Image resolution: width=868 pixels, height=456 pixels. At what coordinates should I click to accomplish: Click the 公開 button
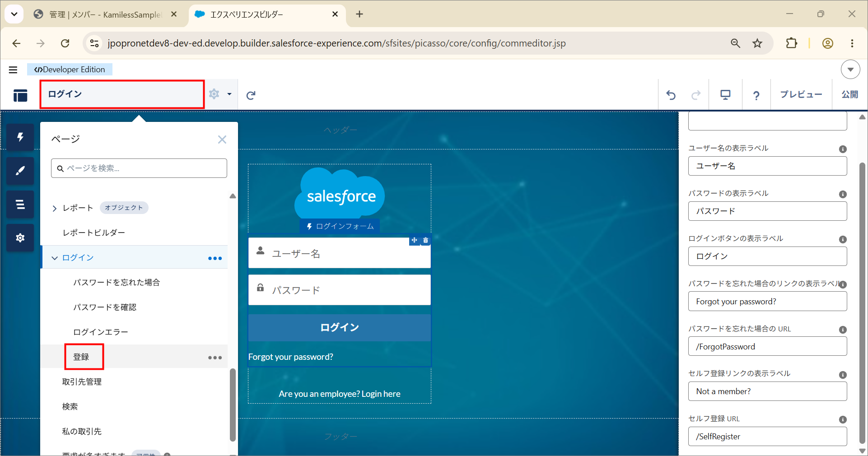pos(849,94)
